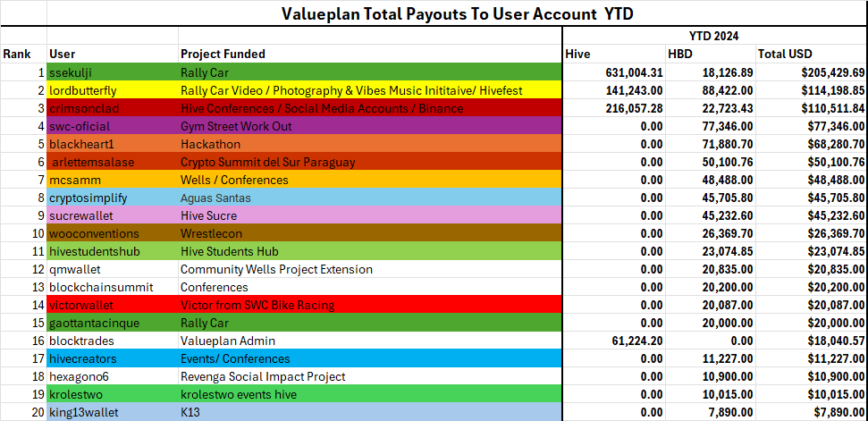Select the Hive value '61,224.20'
The width and height of the screenshot is (868, 421).
pyautogui.click(x=614, y=341)
